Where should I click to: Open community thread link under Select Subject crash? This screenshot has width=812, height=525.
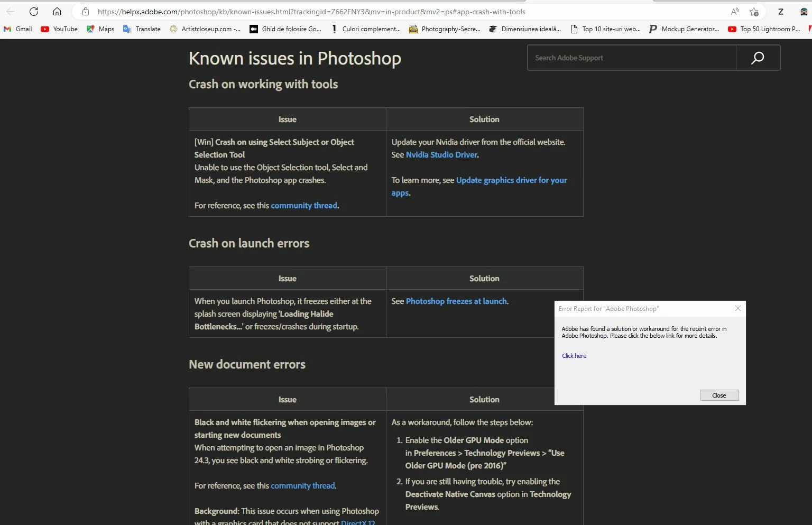pyautogui.click(x=304, y=206)
